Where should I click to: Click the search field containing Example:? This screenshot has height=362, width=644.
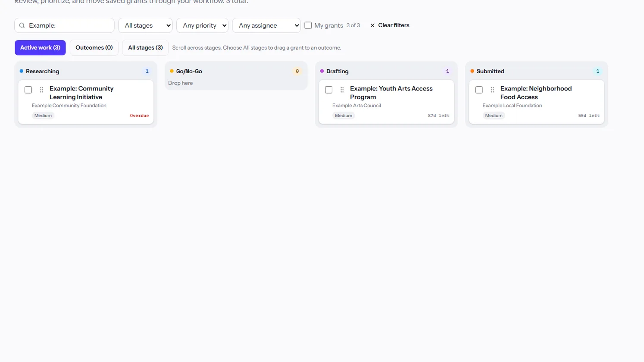[64, 25]
